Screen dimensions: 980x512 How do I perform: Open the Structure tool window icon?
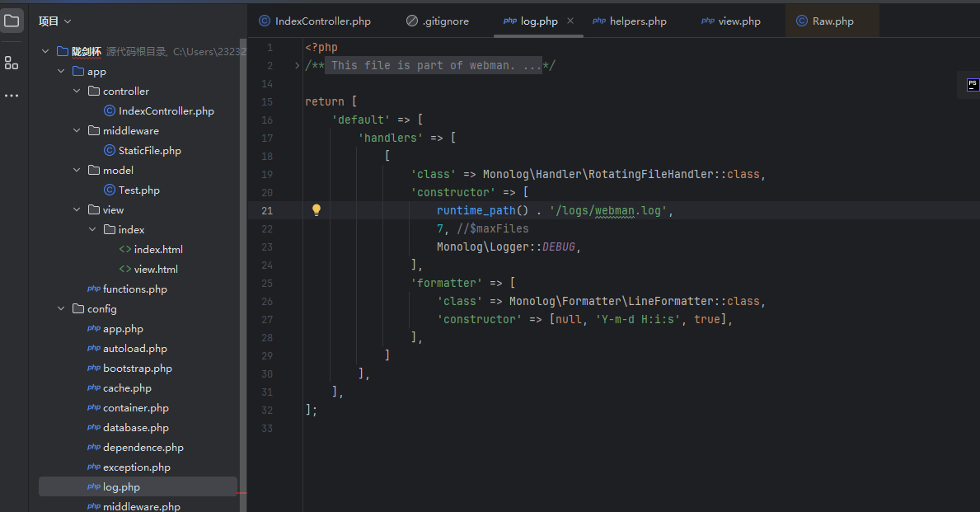12,63
